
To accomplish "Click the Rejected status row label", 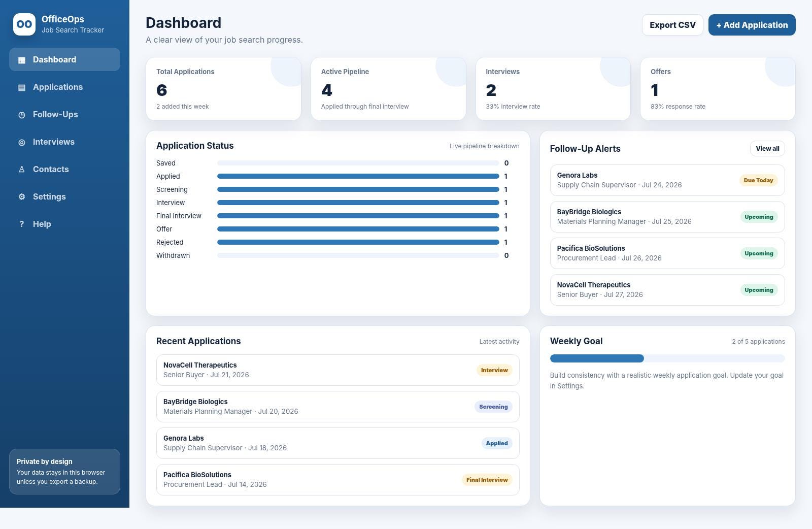I will pyautogui.click(x=170, y=242).
